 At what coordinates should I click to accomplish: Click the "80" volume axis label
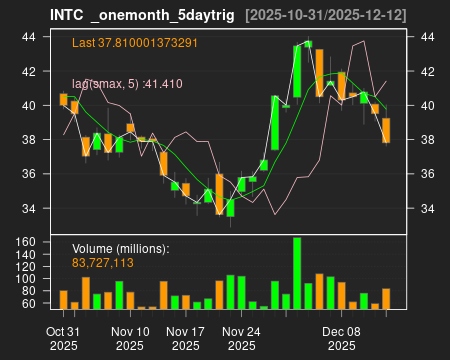pyautogui.click(x=29, y=291)
